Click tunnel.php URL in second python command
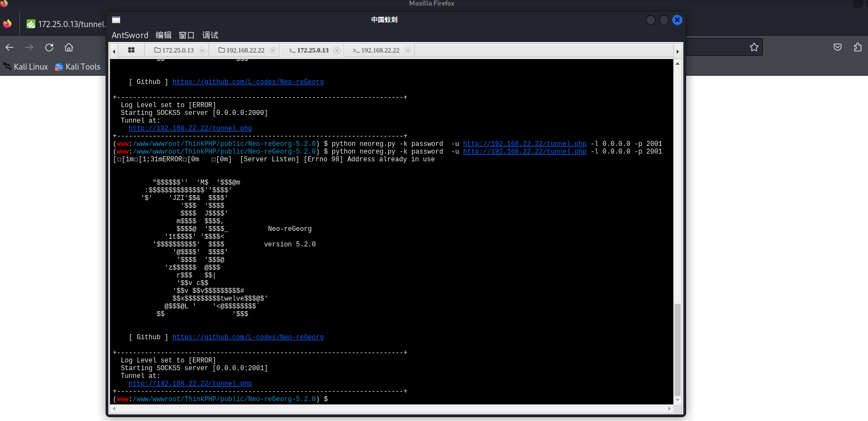 click(x=525, y=151)
